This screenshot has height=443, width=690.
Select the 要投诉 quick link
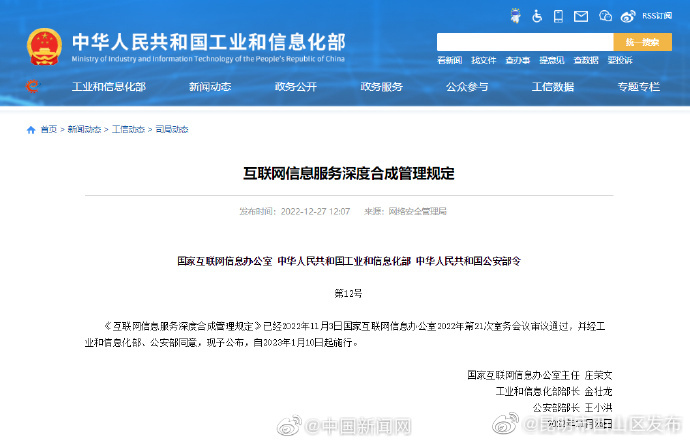620,60
